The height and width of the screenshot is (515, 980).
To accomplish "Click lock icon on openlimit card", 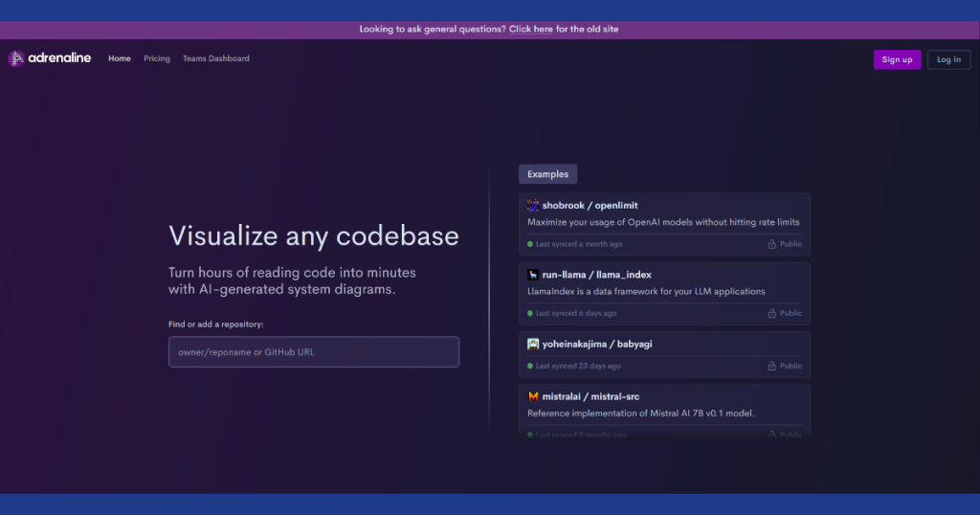I will coord(772,244).
